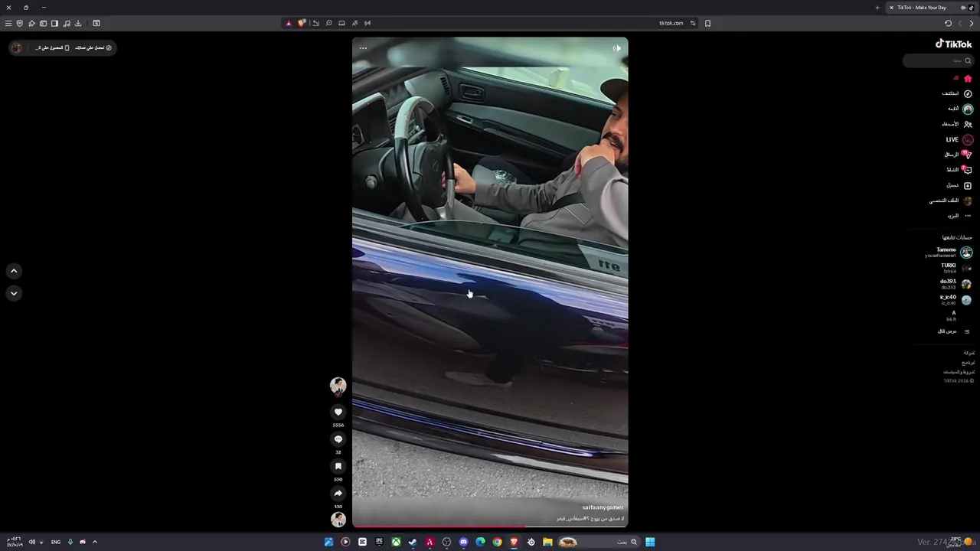This screenshot has width=980, height=551.
Task: Open the Following tab avatar icon
Action: pos(968,109)
